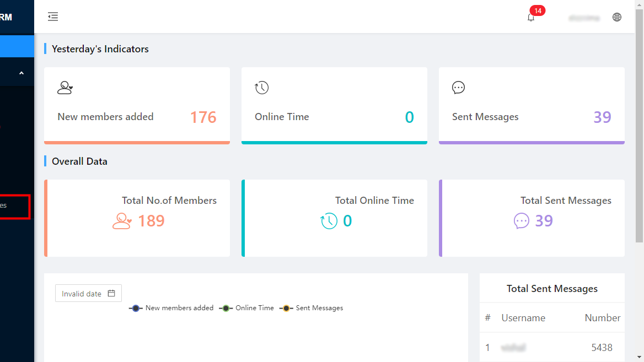
Task: Select the highlighted blue sidebar menu item
Action: coord(17,46)
